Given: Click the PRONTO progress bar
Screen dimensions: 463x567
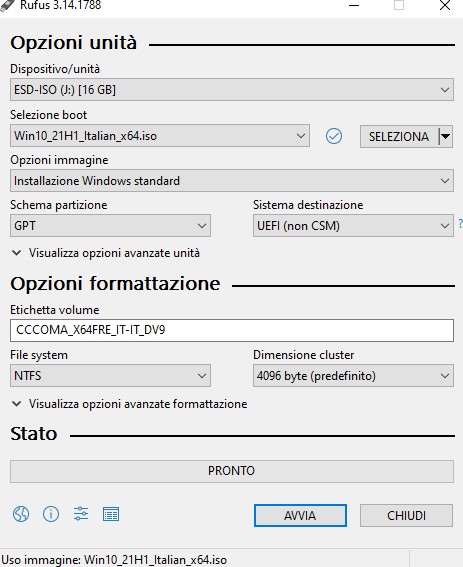Looking at the screenshot, I should pyautogui.click(x=232, y=471).
